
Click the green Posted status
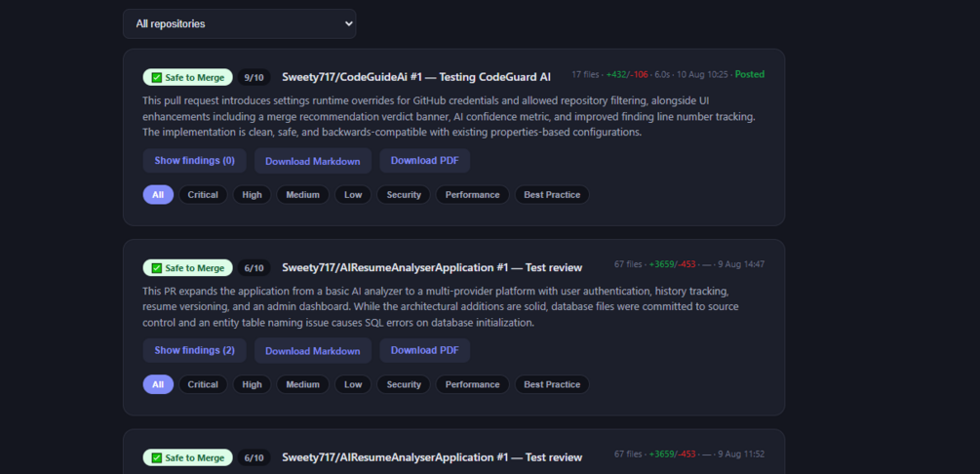tap(749, 74)
